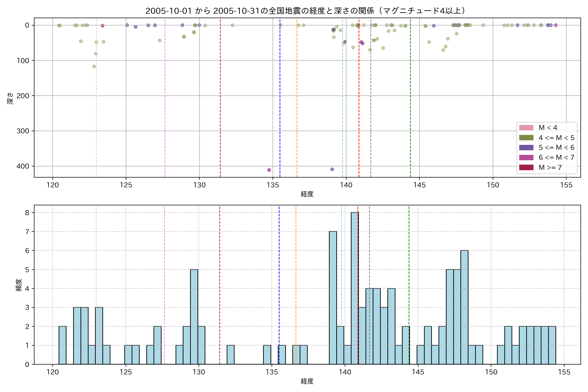The image size is (588, 392).
Task: Click the purple deep point near longitude 139
Action: [332, 169]
